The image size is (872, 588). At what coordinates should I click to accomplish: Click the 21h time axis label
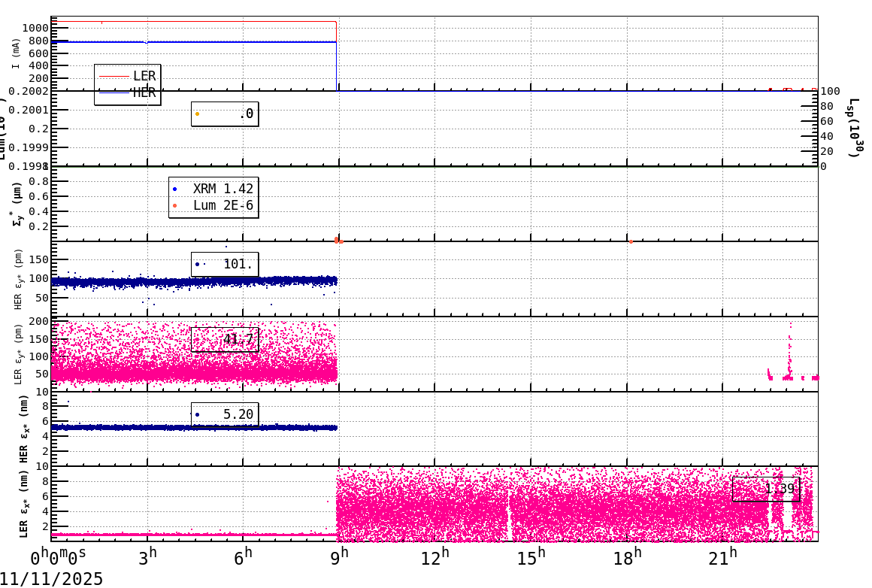tap(723, 557)
